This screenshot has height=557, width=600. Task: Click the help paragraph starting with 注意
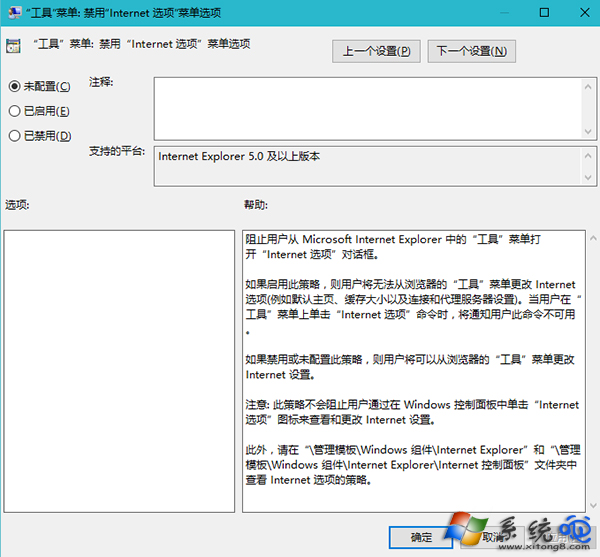coord(412,412)
